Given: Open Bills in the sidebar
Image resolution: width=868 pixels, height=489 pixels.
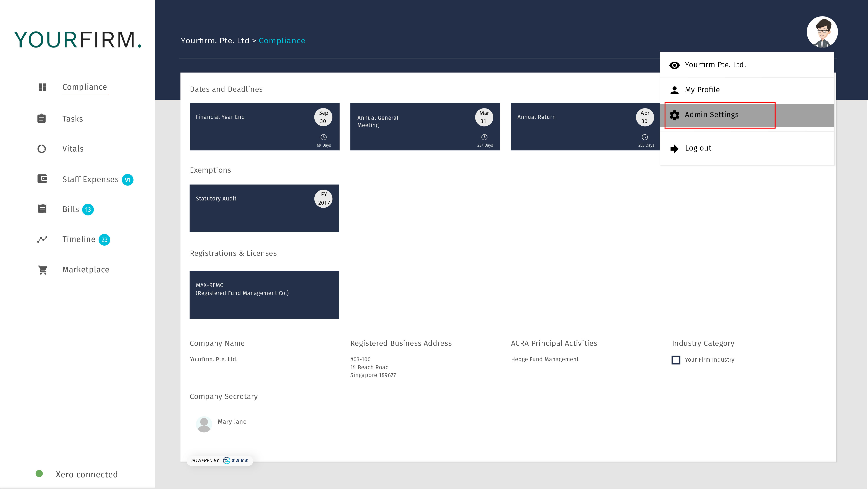Looking at the screenshot, I should click(x=70, y=209).
